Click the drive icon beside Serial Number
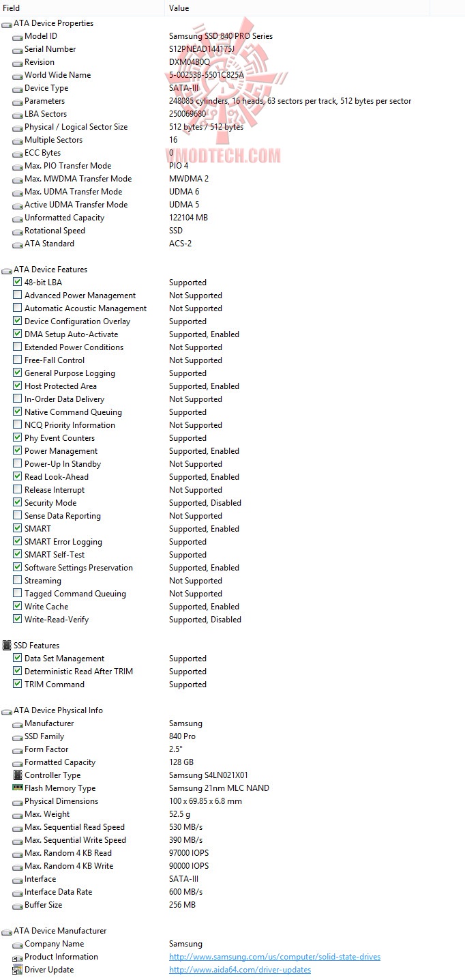The height and width of the screenshot is (980, 465). click(x=18, y=49)
